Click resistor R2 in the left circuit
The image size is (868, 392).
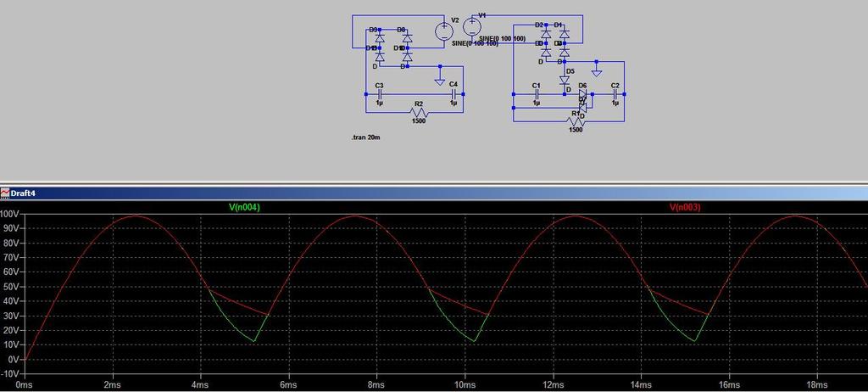(419, 112)
